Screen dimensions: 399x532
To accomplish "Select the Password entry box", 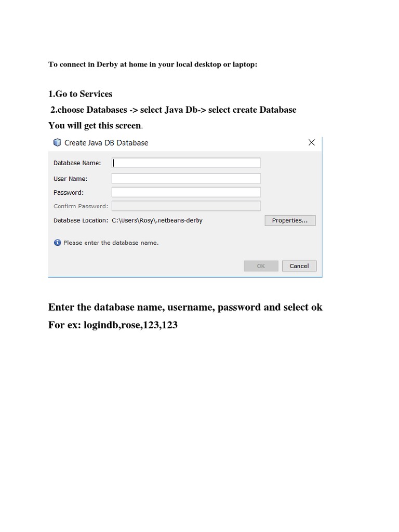I will click(x=186, y=192).
